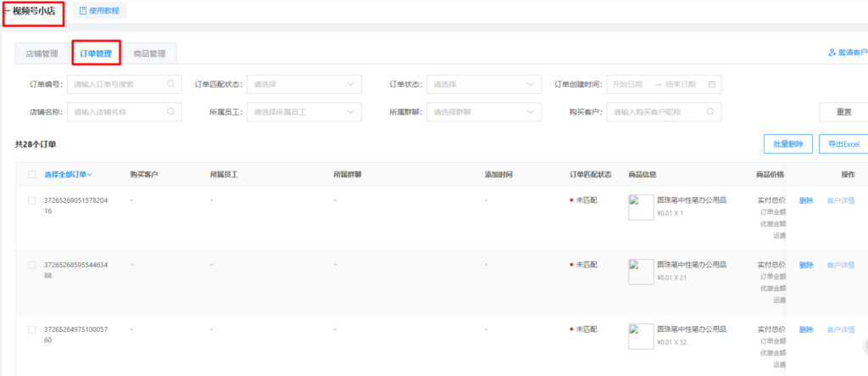Click the person icon beside 邀请客户

click(832, 53)
